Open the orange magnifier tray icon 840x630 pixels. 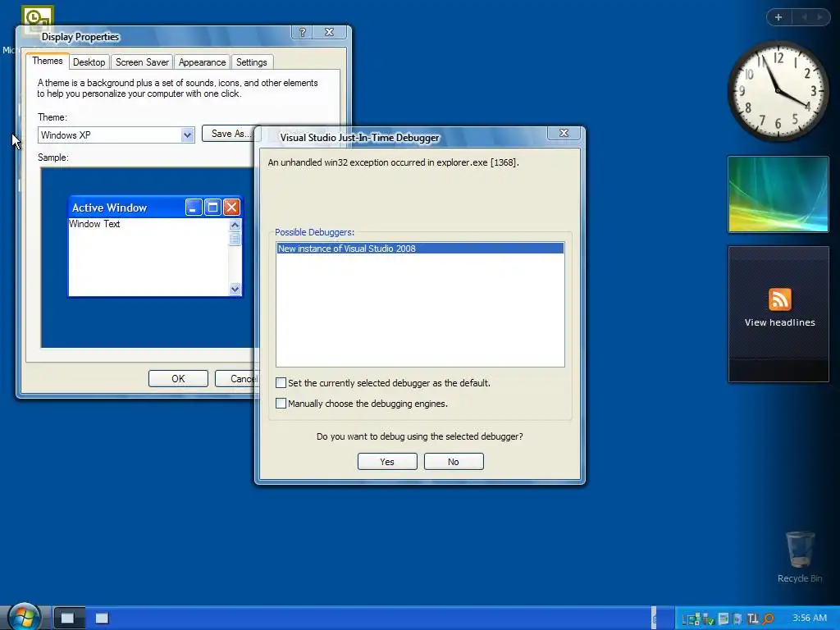coord(768,619)
